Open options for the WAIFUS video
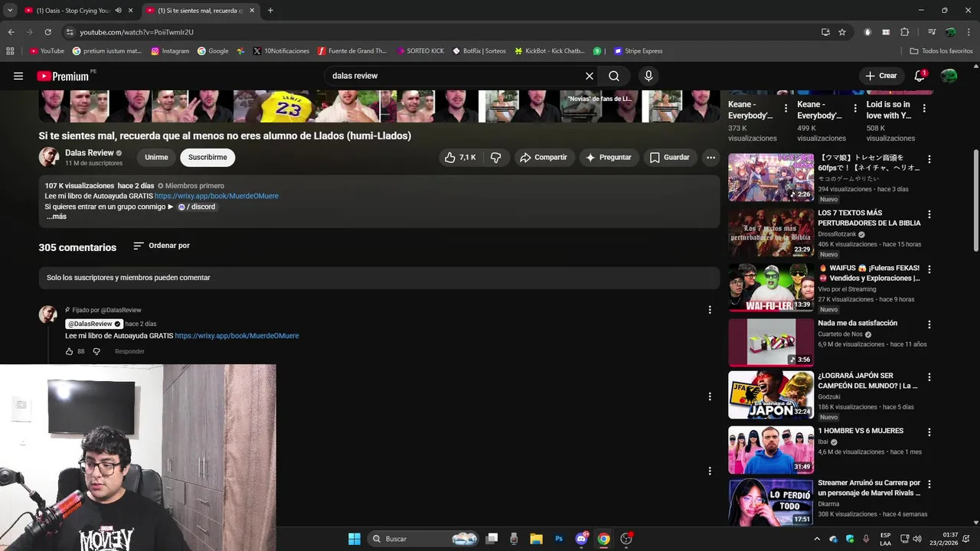Image resolution: width=980 pixels, height=551 pixels. point(929,269)
